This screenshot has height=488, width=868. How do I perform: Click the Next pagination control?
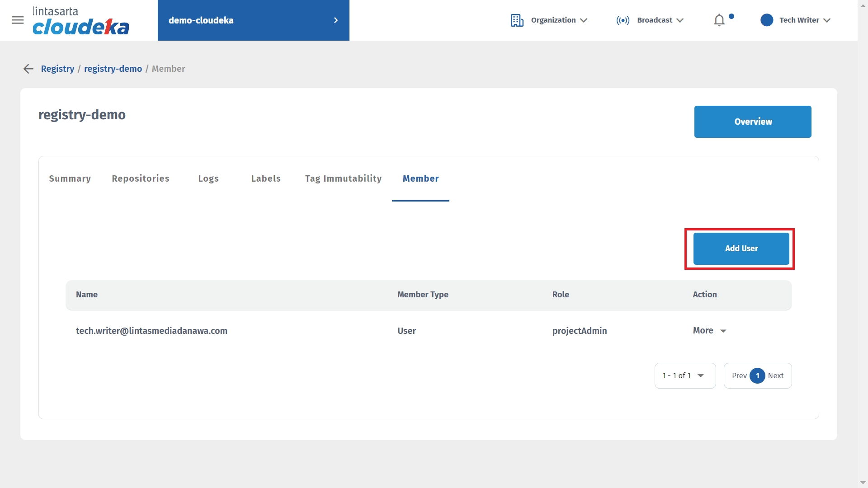click(x=776, y=375)
